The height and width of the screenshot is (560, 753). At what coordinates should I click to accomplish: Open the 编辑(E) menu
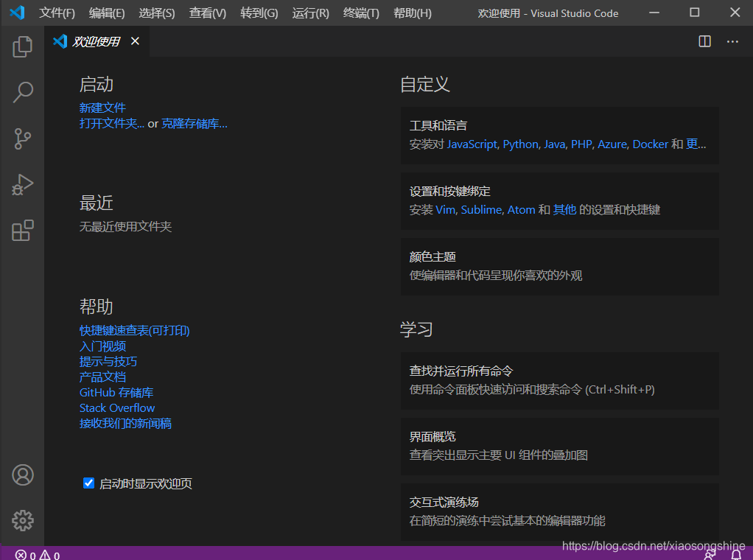[107, 13]
